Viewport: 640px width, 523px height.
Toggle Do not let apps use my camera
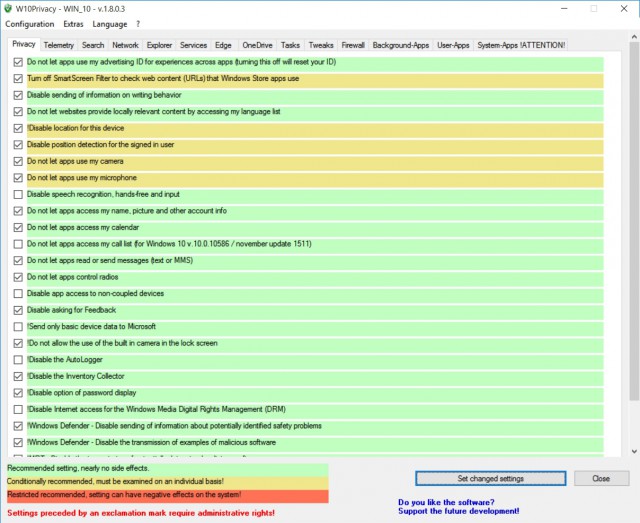pyautogui.click(x=18, y=161)
